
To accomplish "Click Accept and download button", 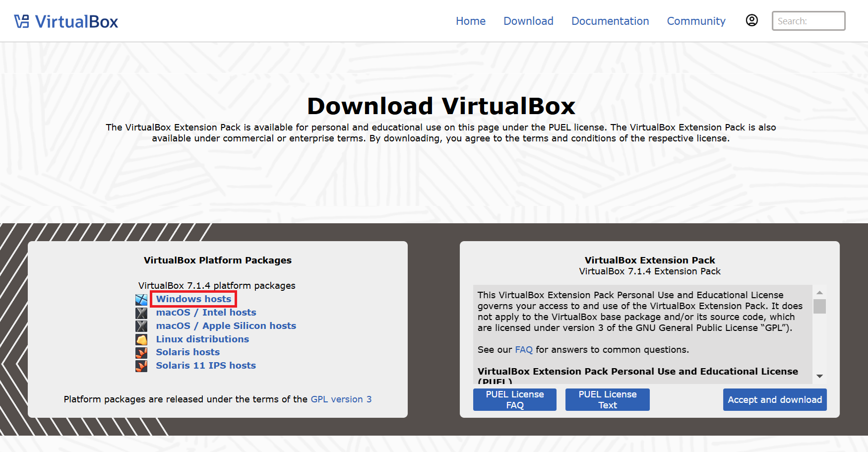I will tap(775, 399).
